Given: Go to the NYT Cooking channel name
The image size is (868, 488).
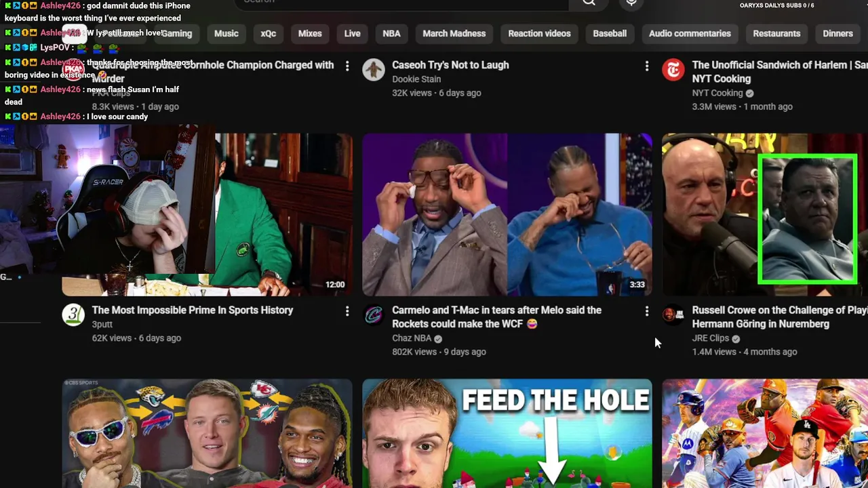Looking at the screenshot, I should 717,93.
